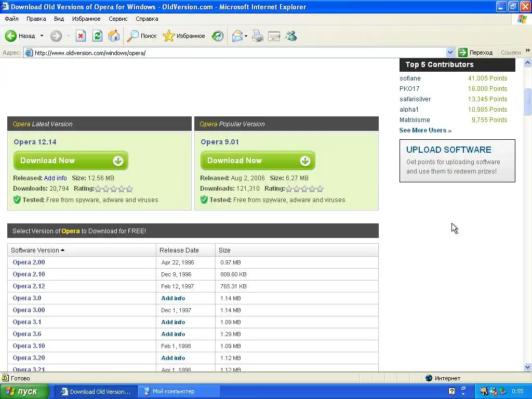The image size is (532, 399).
Task: Open Opera 3.00 version link
Action: (x=29, y=310)
